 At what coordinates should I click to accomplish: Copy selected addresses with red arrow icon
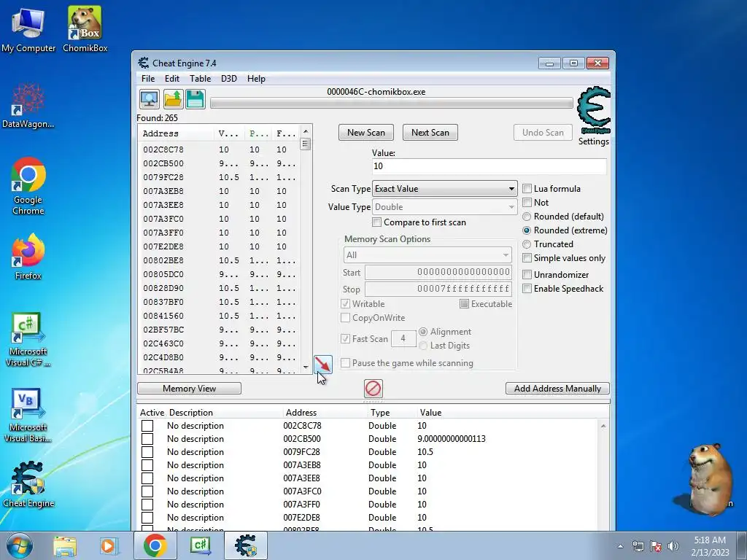[x=322, y=365]
